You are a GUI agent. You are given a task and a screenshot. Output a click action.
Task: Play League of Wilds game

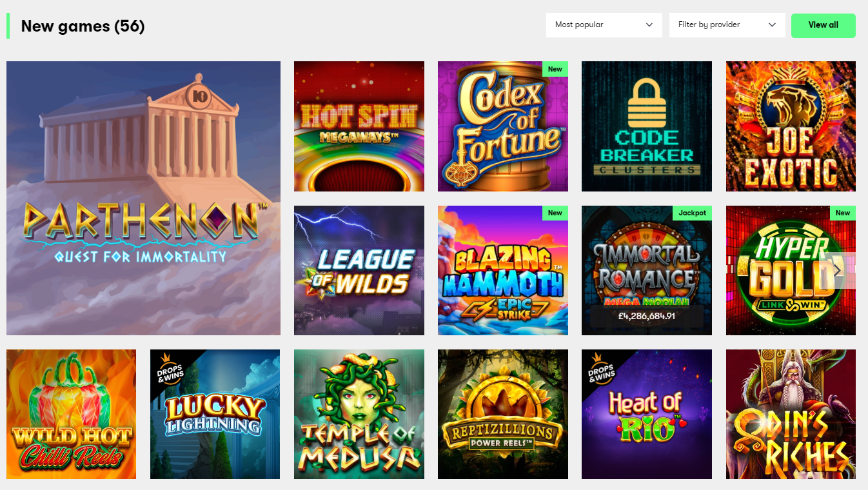point(359,270)
